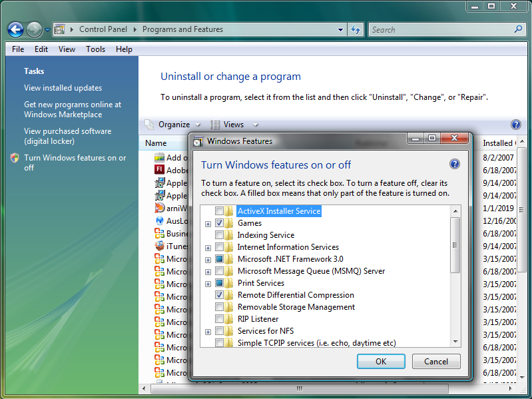
Task: Click the help icon in Windows Features dialog
Action: tap(455, 164)
